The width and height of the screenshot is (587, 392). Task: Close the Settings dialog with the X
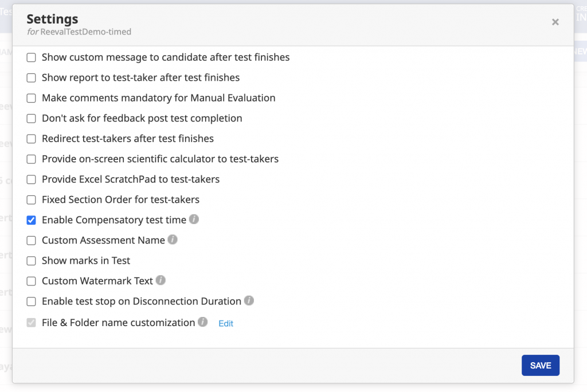tap(555, 22)
